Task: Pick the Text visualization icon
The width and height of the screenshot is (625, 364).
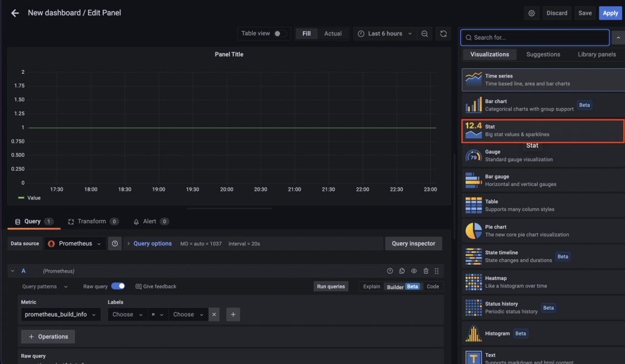Action: 474,357
